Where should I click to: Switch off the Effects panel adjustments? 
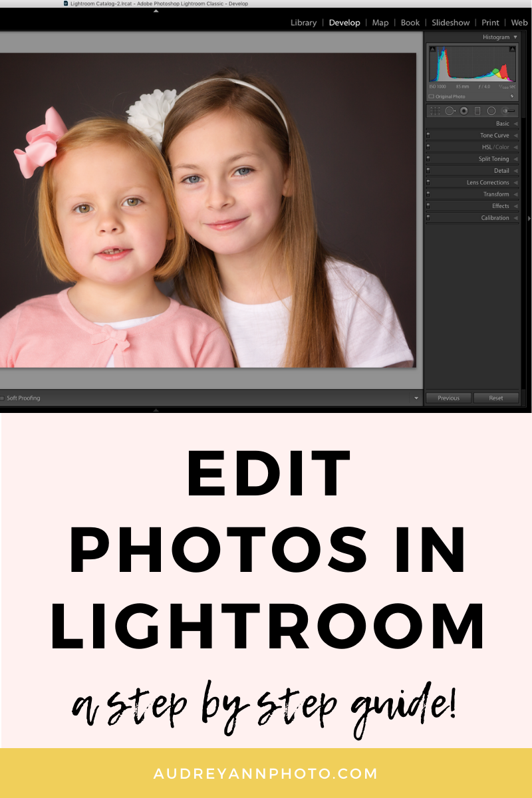tap(428, 206)
